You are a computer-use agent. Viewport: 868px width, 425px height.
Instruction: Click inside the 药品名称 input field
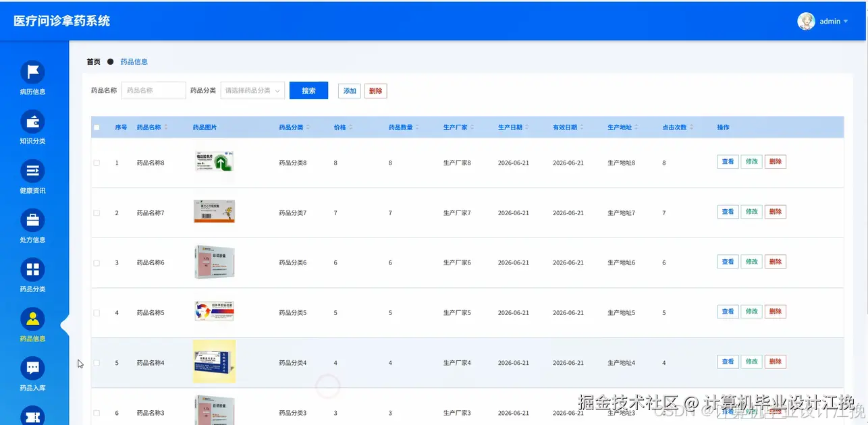(153, 90)
